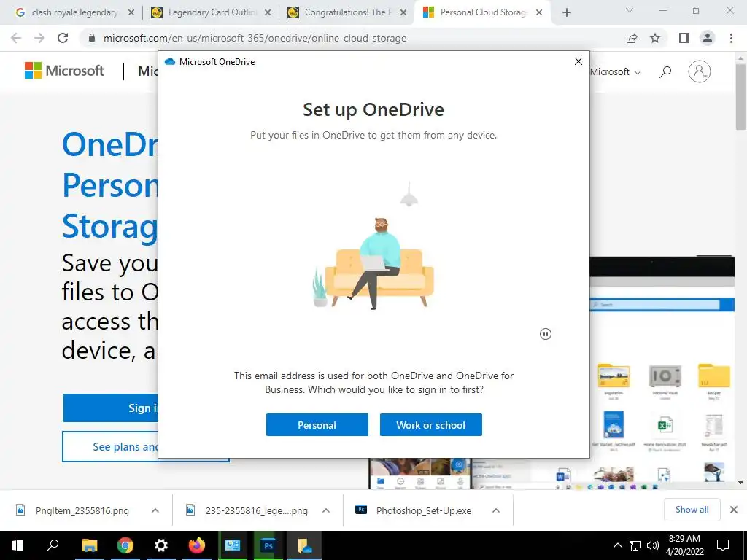Bookmark this page with the star icon
Screen dimensions: 747x560
[655, 38]
